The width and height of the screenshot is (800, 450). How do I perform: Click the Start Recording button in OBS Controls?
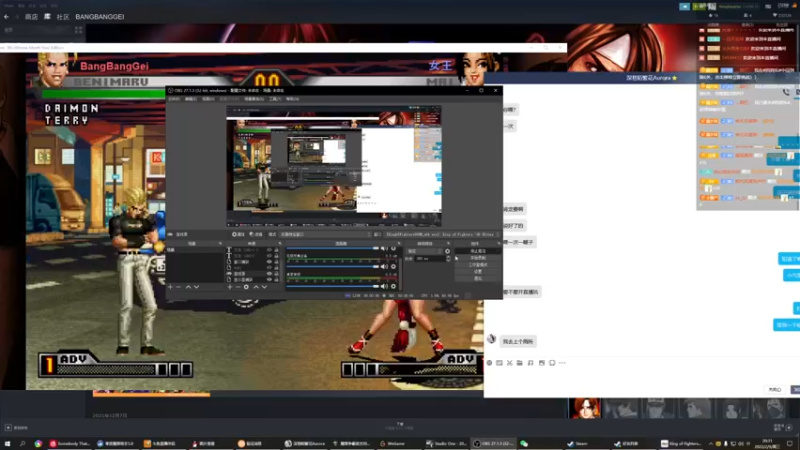click(x=476, y=258)
